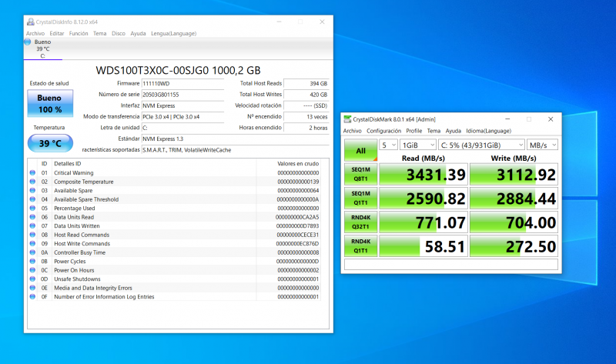
Task: Click status icon of Available Spare row
Action: pos(32,190)
